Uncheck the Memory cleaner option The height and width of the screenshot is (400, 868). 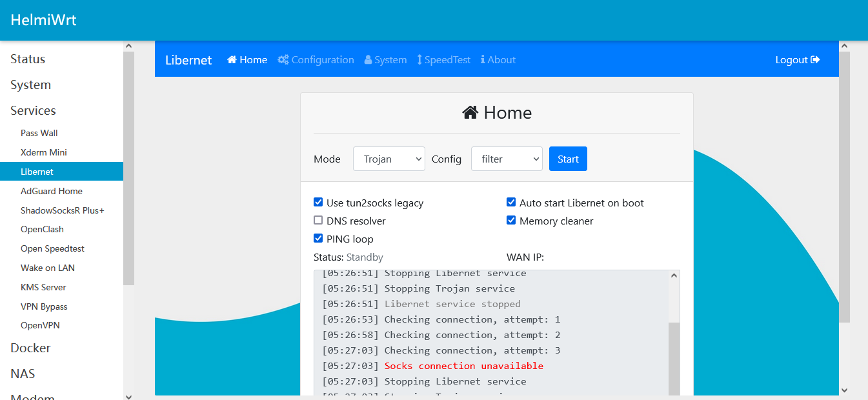click(x=511, y=221)
